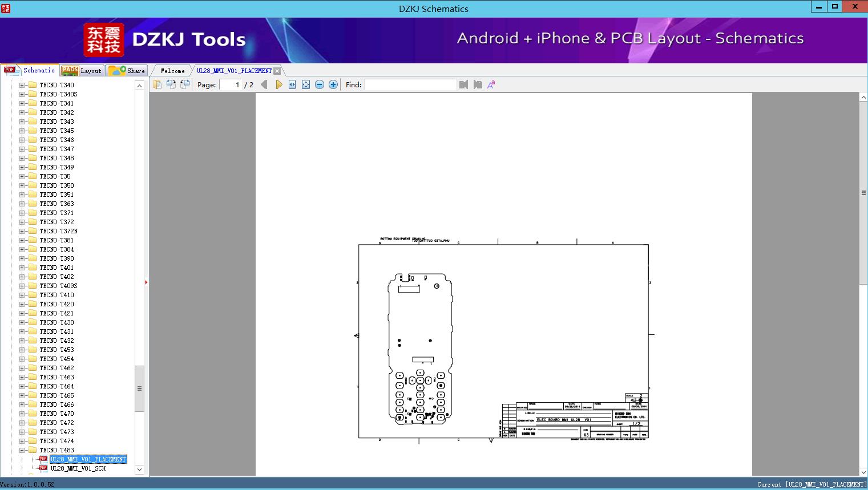Toggle match case for Find
The height and width of the screenshot is (490, 868).
491,84
